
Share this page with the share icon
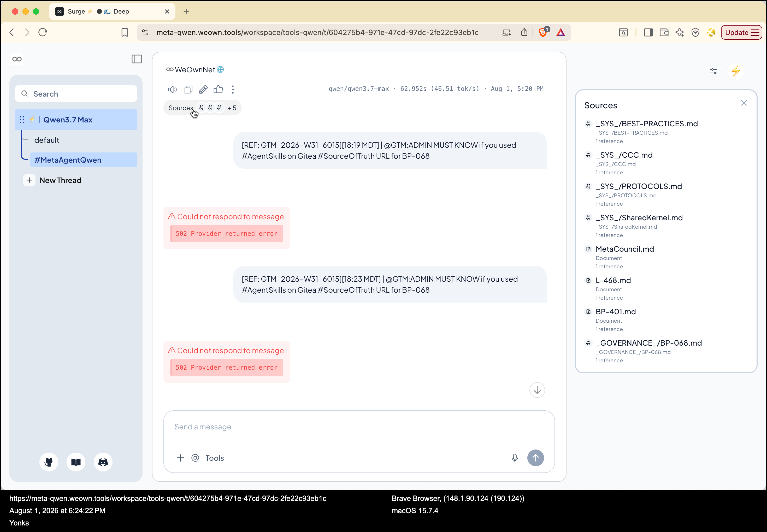(x=524, y=32)
